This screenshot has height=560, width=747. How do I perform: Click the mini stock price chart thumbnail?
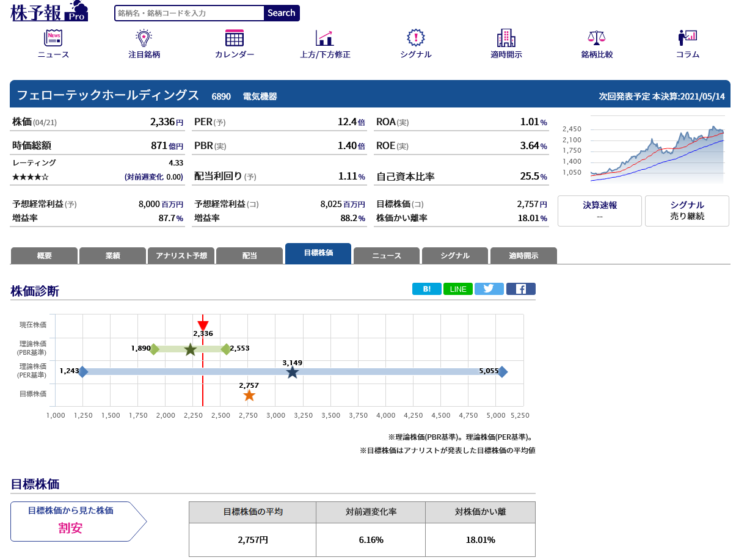[x=643, y=151]
